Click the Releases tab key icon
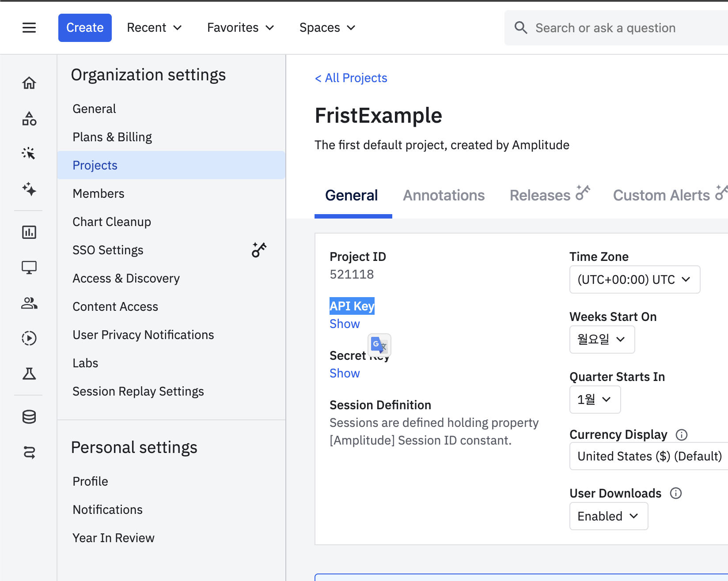728x581 pixels. click(x=583, y=193)
